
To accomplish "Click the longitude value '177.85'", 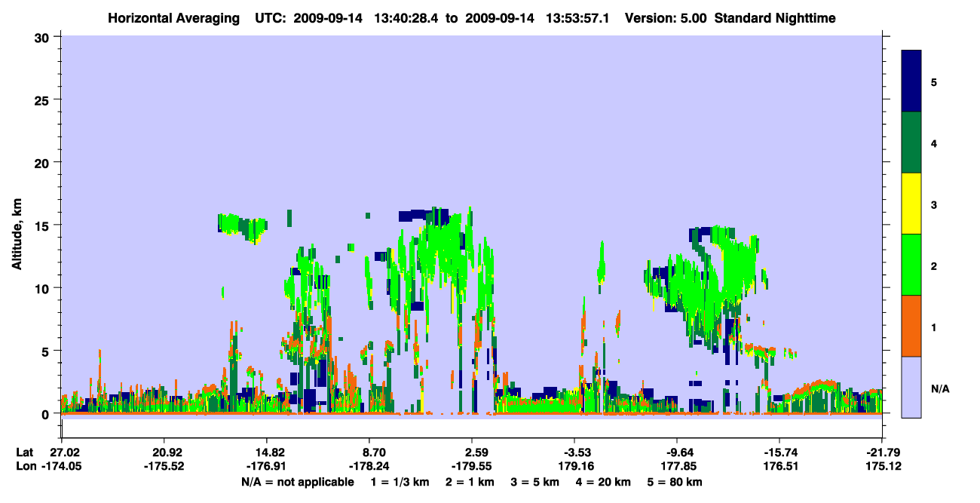I will 677,467.
